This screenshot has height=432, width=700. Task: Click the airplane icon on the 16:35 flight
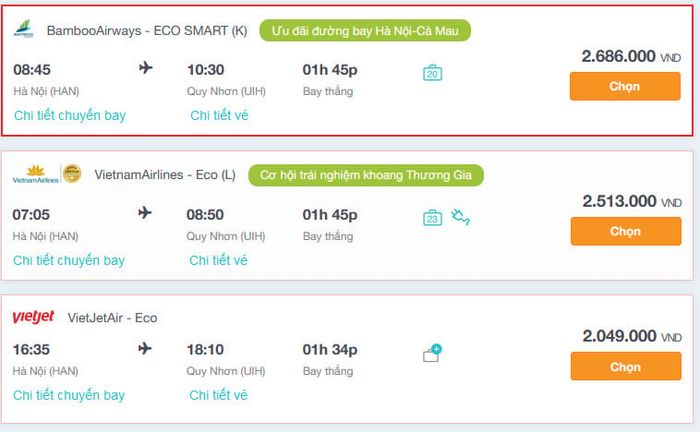[145, 348]
